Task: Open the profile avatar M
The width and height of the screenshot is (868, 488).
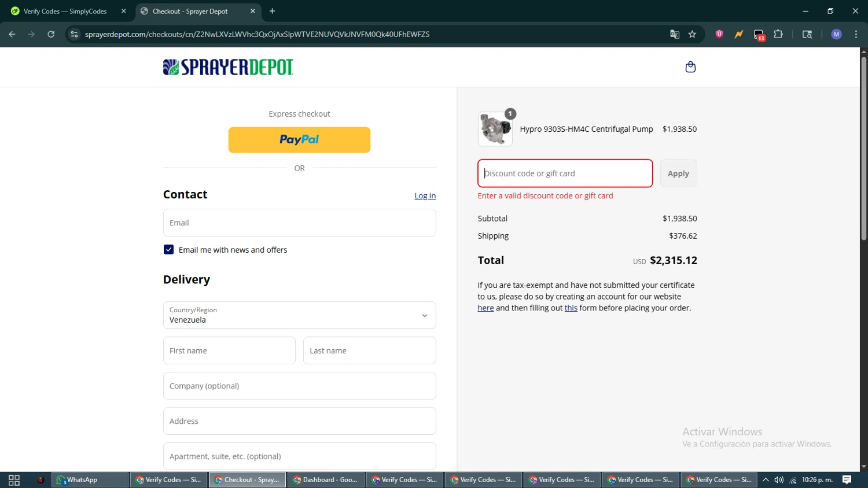Action: click(x=836, y=34)
